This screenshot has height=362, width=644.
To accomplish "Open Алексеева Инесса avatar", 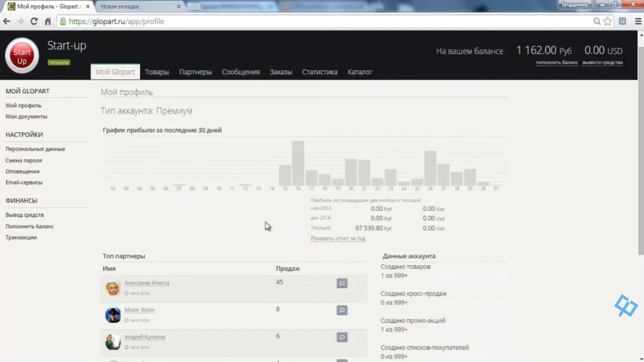I will pyautogui.click(x=113, y=288).
